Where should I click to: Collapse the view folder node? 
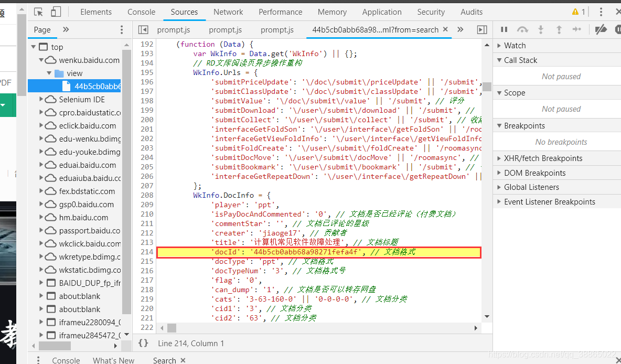[49, 73]
